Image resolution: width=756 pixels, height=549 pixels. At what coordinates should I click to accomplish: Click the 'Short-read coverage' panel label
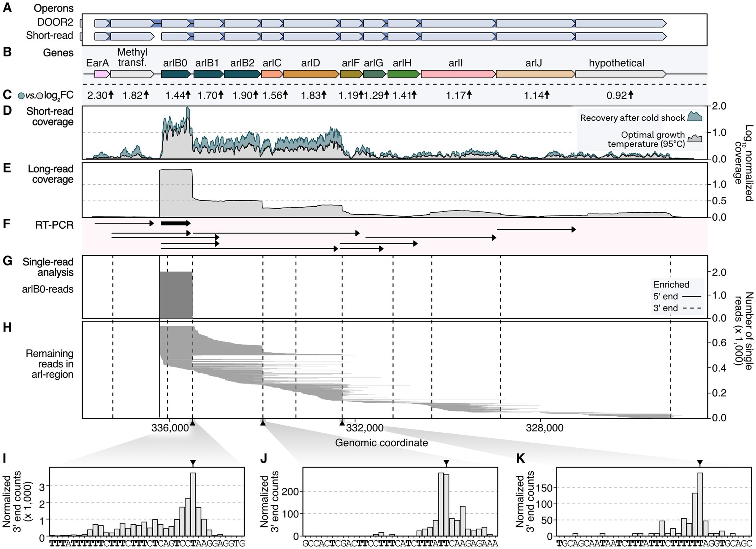[50, 116]
